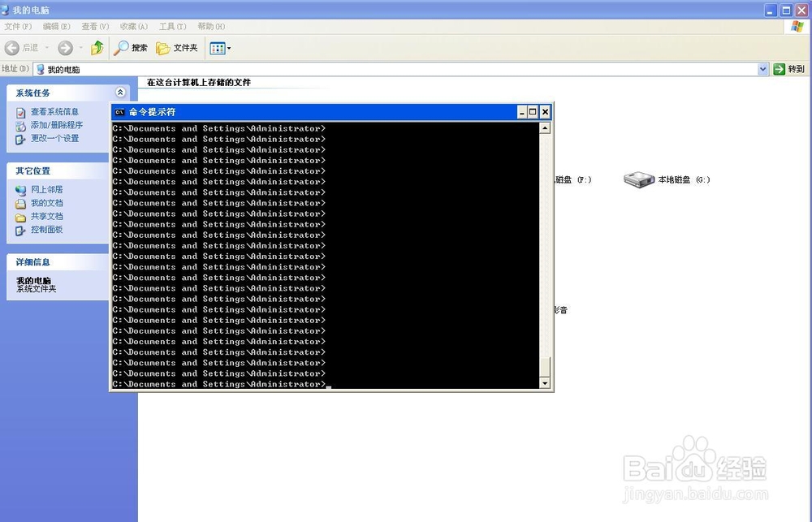Click View system information (查看系统信息) link
This screenshot has height=522, width=812.
pos(54,112)
